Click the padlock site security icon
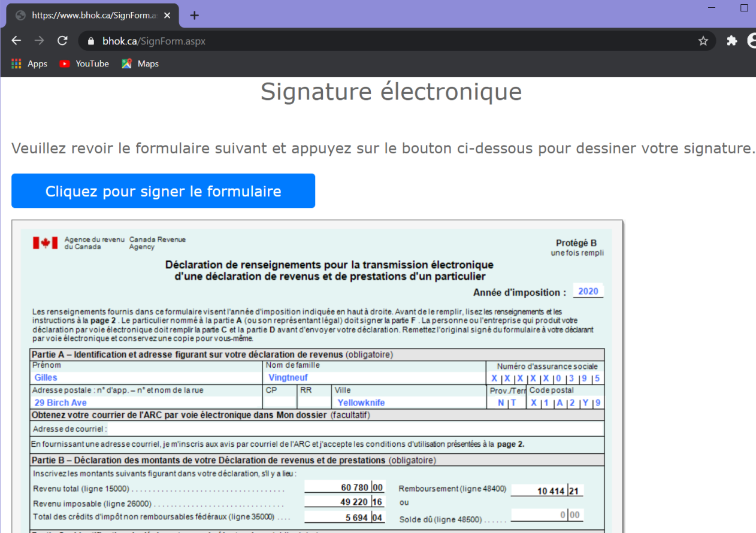The height and width of the screenshot is (533, 756). pos(91,41)
